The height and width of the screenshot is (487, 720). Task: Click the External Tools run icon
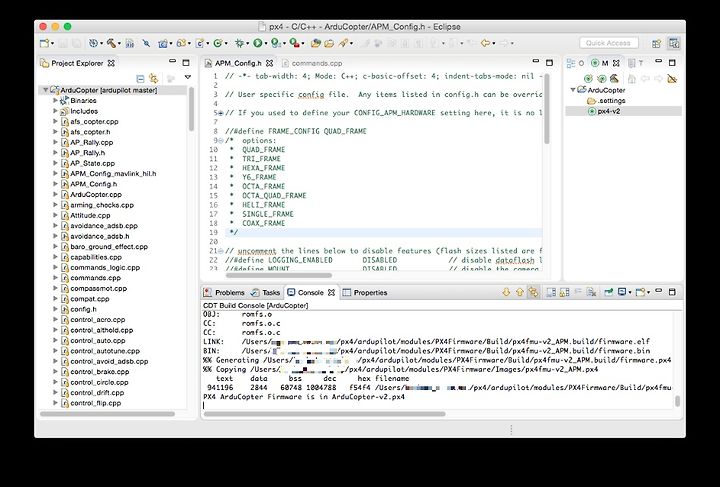pyautogui.click(x=294, y=43)
